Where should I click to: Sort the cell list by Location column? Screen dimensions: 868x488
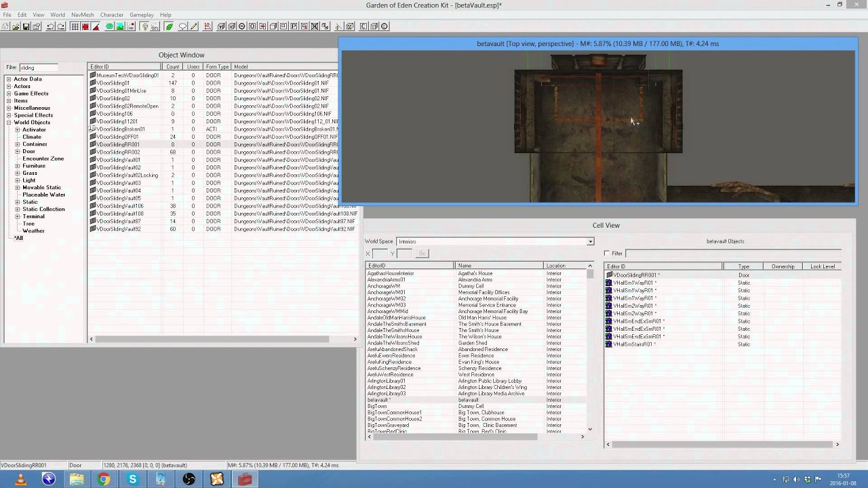point(564,266)
